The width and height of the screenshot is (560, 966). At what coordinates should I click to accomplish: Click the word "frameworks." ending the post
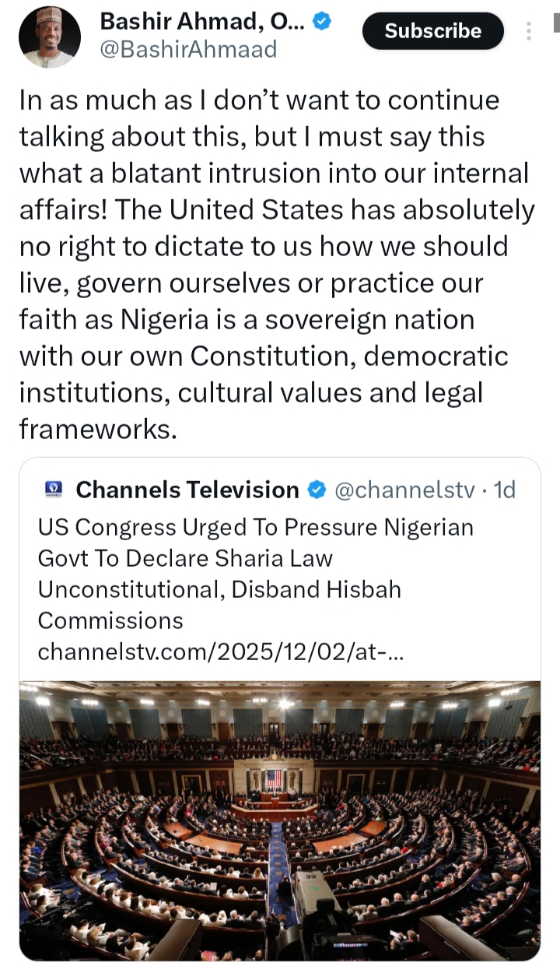click(98, 428)
